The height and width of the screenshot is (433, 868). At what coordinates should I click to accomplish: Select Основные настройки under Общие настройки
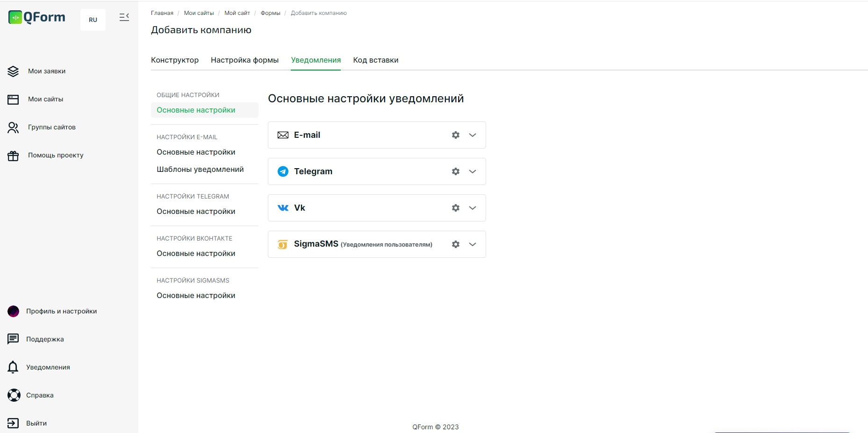pyautogui.click(x=205, y=110)
